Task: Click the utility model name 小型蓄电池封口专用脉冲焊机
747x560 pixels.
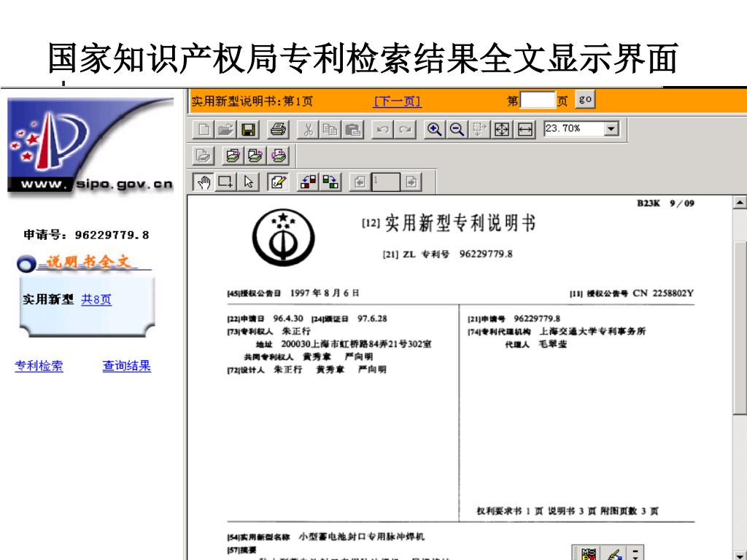Action: click(362, 537)
